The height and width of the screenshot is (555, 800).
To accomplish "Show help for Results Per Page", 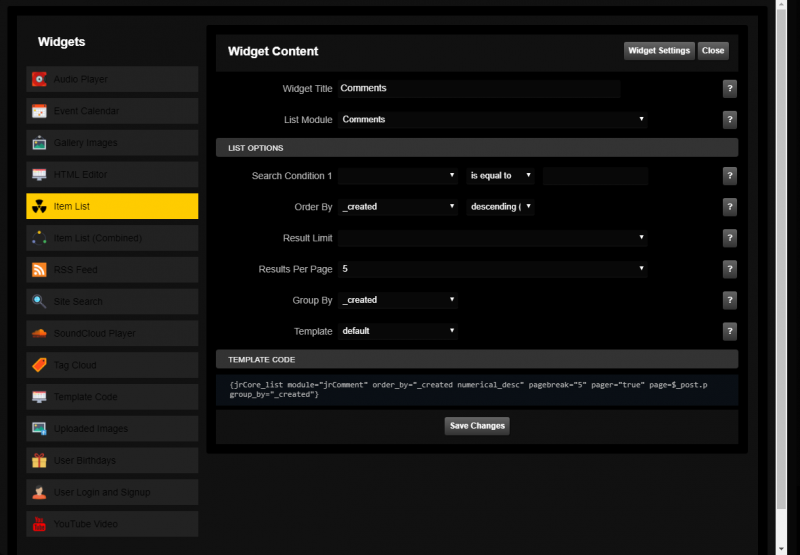I will (x=730, y=269).
